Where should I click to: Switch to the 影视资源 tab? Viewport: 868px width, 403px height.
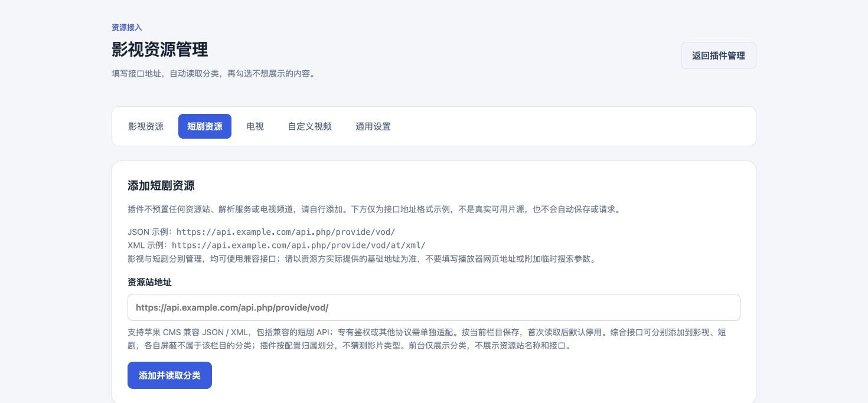point(146,126)
